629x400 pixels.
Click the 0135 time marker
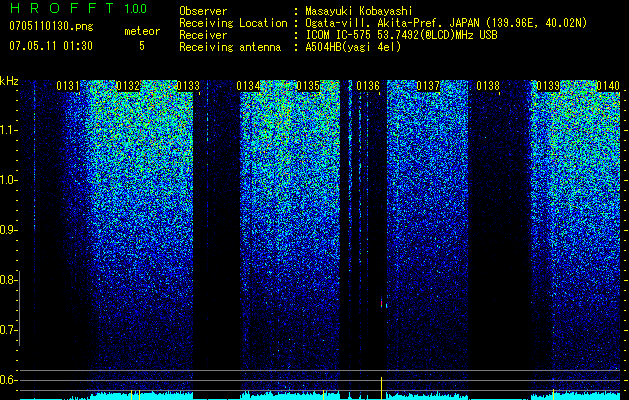click(308, 86)
